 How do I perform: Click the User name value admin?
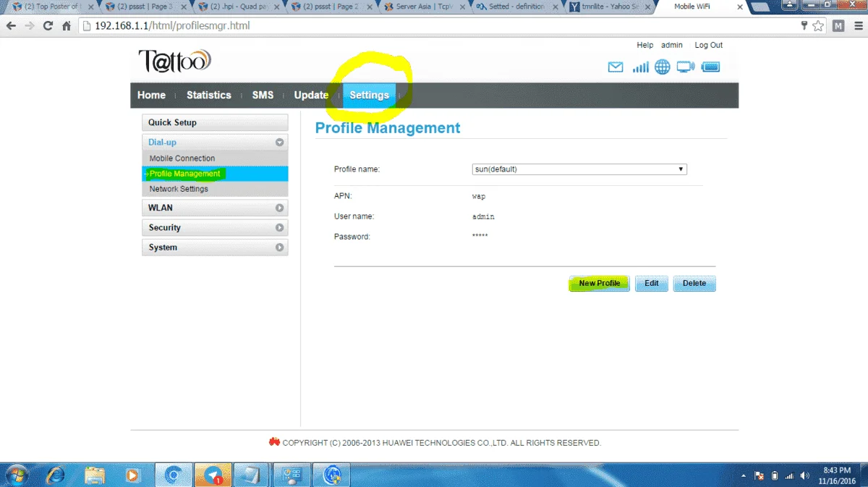tap(483, 216)
